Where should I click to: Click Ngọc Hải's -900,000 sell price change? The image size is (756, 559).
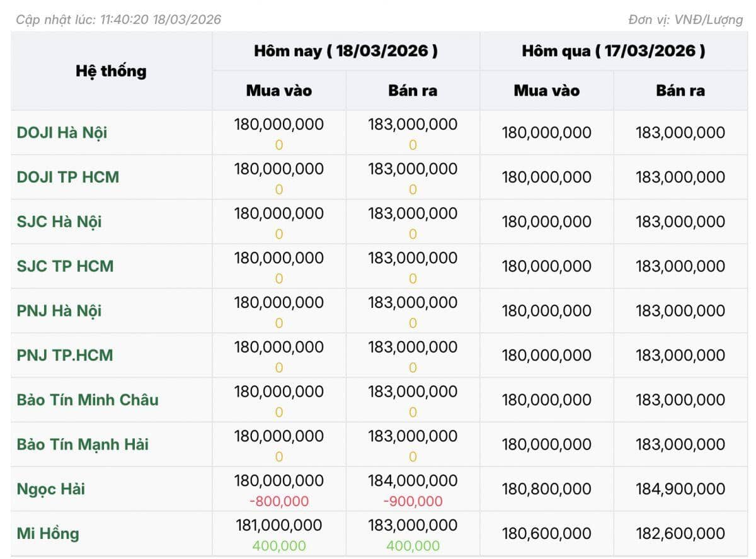pyautogui.click(x=412, y=501)
